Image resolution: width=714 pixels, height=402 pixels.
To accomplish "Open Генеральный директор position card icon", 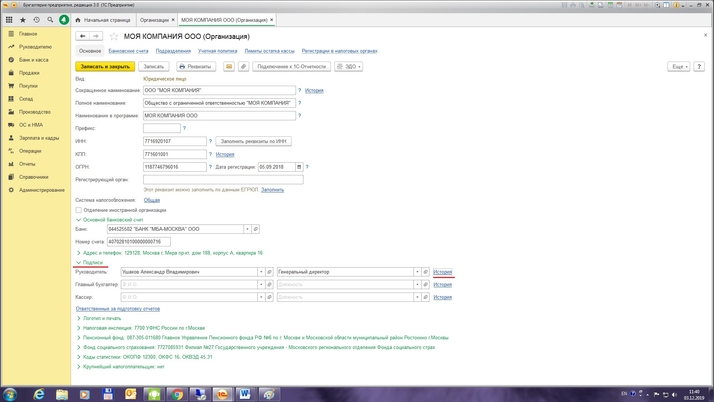I will coord(425,272).
